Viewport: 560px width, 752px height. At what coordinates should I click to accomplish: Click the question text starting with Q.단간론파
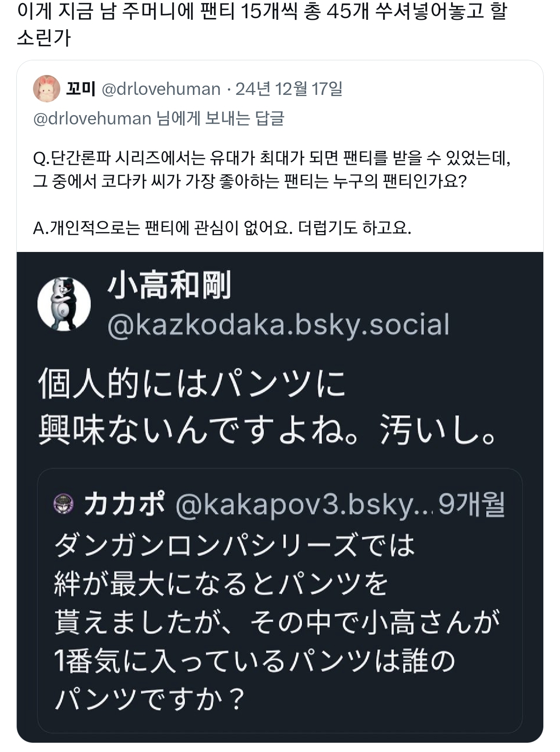271,158
